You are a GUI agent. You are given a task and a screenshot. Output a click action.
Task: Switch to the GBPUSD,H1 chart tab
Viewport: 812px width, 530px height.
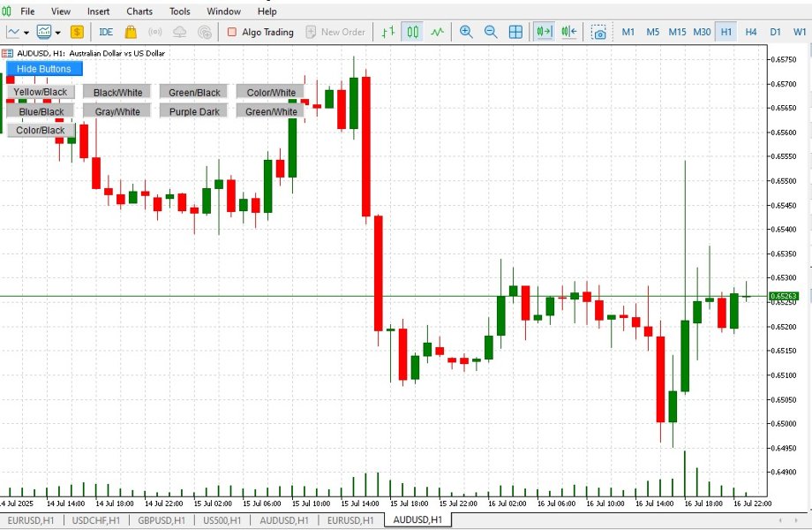point(162,520)
